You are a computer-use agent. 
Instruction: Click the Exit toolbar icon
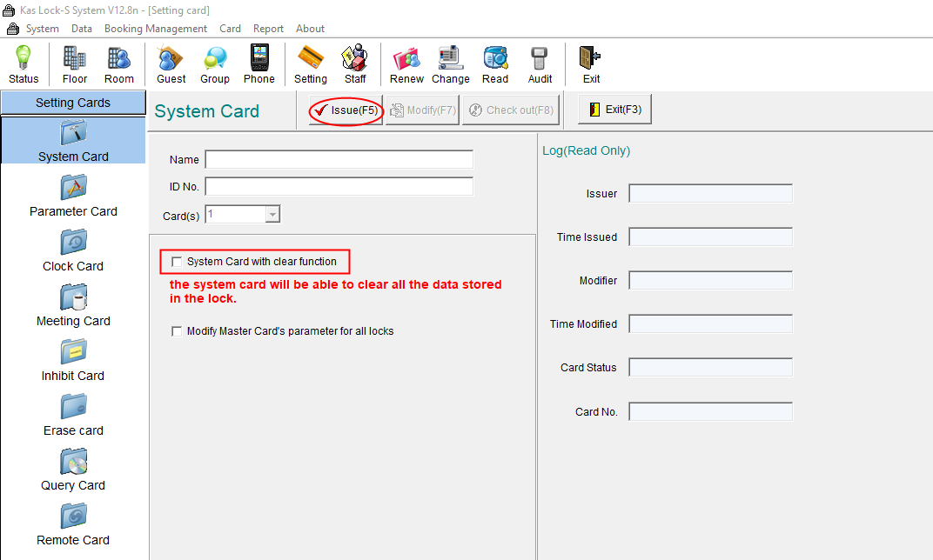(591, 64)
